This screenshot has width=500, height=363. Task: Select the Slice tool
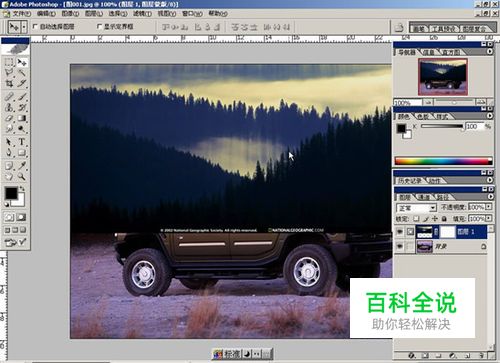(22, 83)
